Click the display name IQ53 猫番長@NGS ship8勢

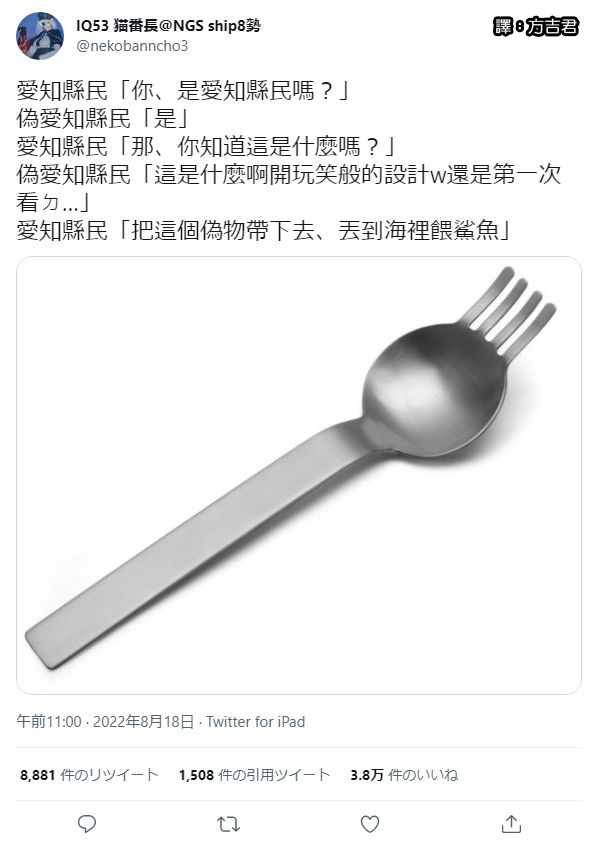tap(169, 25)
